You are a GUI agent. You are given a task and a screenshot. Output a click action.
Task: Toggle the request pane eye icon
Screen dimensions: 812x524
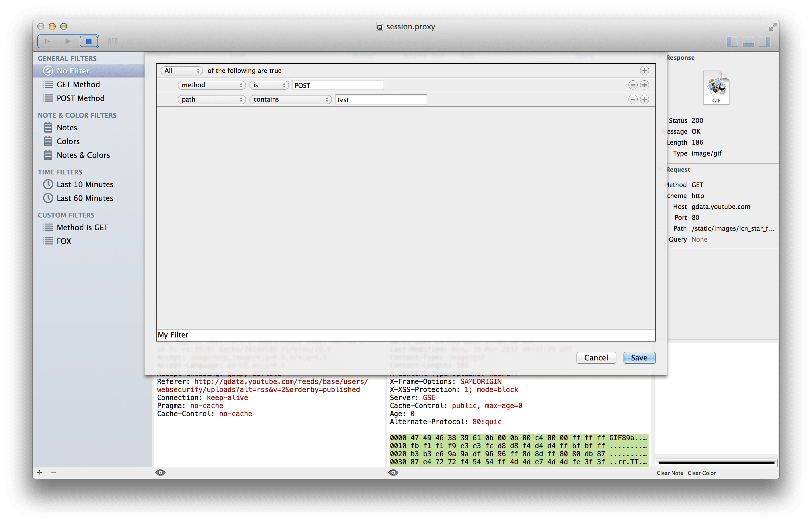click(x=161, y=472)
